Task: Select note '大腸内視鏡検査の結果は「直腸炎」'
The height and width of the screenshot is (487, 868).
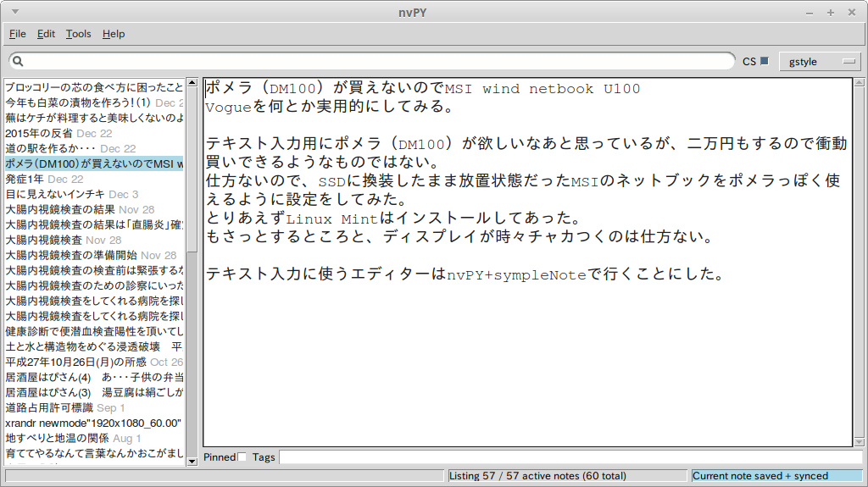Action: (x=94, y=224)
